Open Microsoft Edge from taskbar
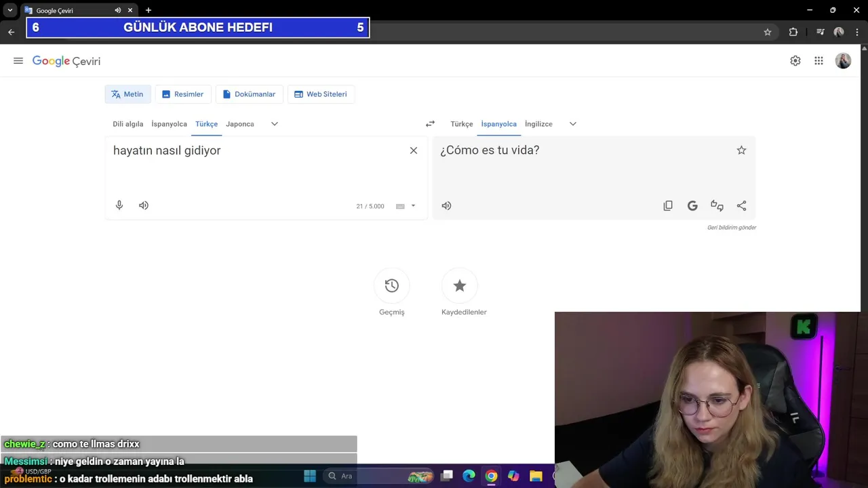This screenshot has width=868, height=488. point(469,476)
